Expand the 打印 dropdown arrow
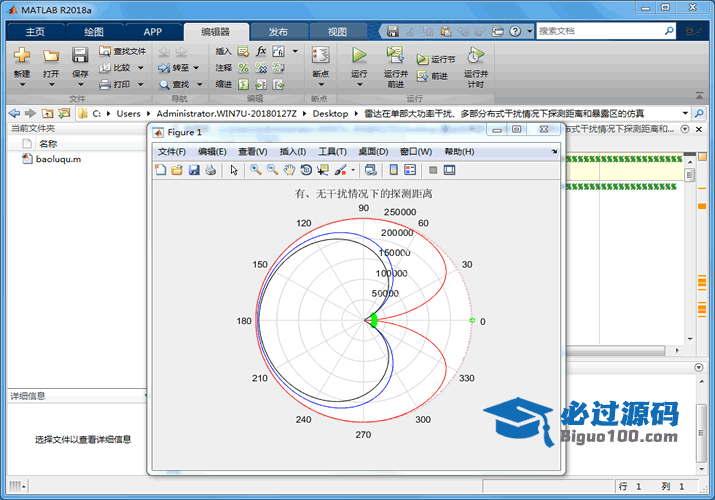 [140, 84]
